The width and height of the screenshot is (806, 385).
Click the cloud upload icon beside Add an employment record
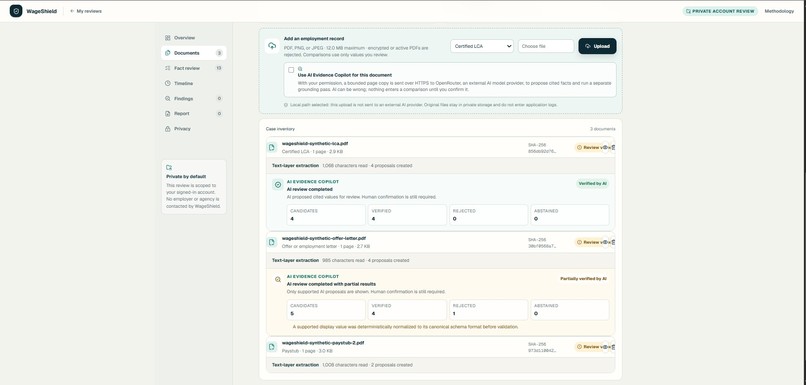pyautogui.click(x=272, y=46)
